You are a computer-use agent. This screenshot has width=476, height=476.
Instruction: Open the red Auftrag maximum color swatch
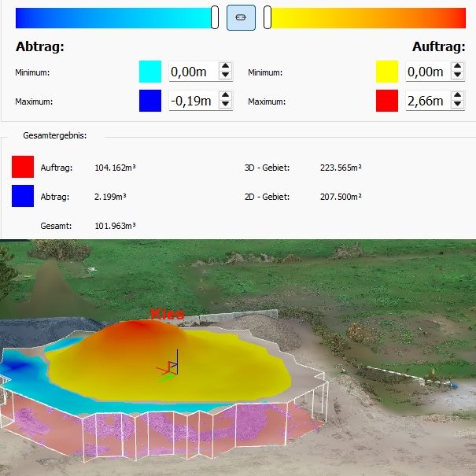(x=387, y=101)
